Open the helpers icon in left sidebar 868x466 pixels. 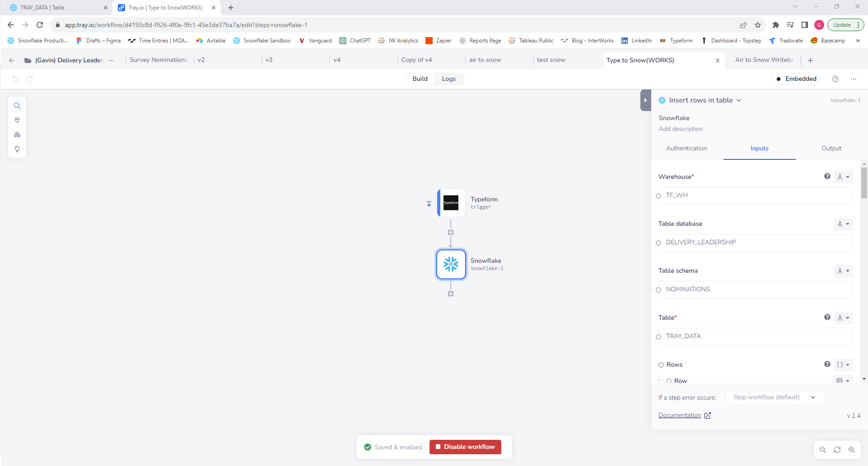(17, 135)
